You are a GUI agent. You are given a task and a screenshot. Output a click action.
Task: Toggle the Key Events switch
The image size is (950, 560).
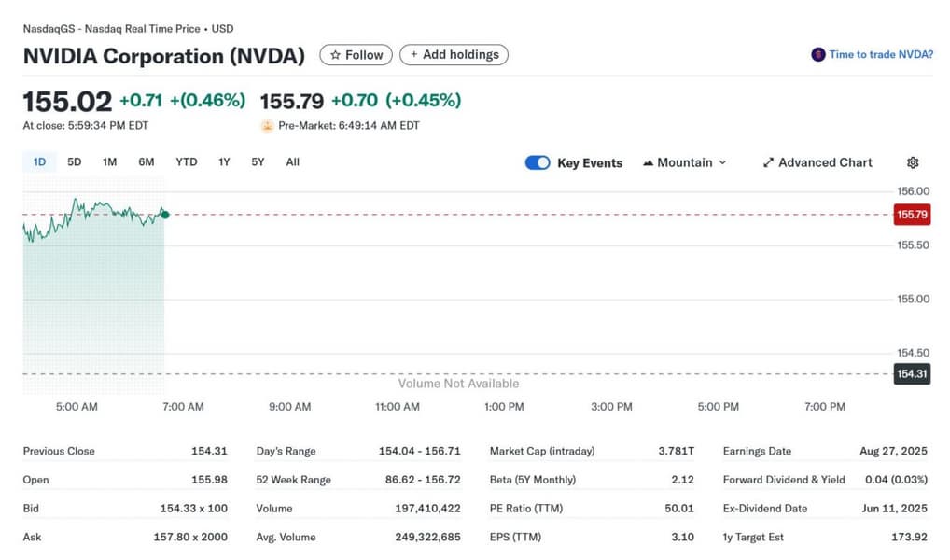[x=538, y=162]
